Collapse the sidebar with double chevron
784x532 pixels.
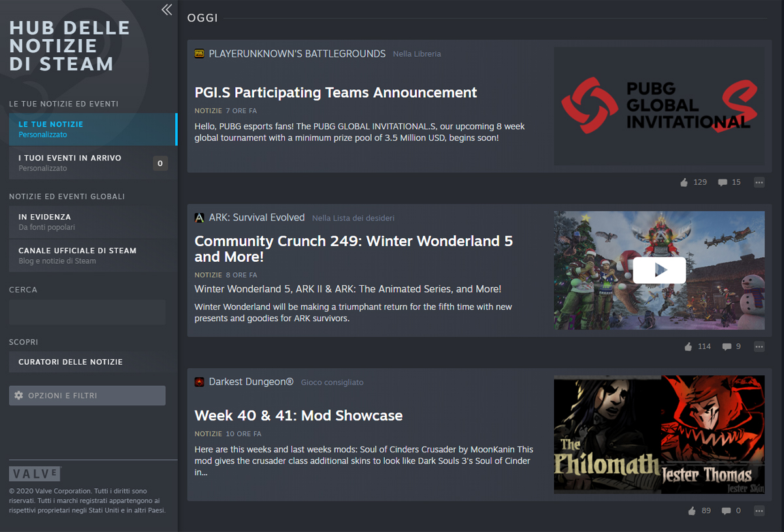tap(167, 9)
